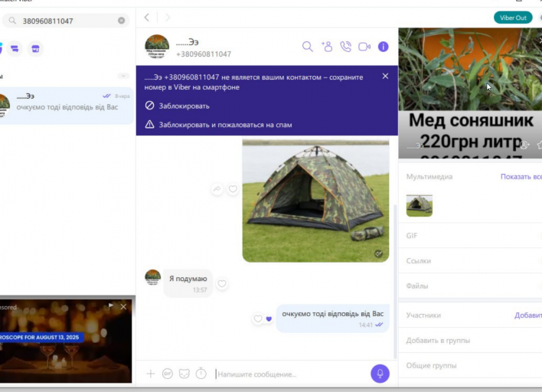Add participants with the add-person icon
542x392 pixels.
tap(327, 47)
